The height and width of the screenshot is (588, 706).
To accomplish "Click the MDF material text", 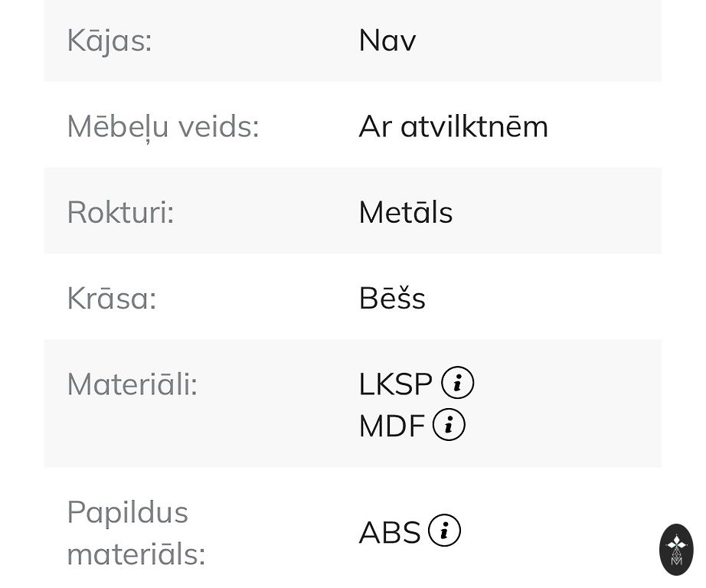I will (x=391, y=426).
